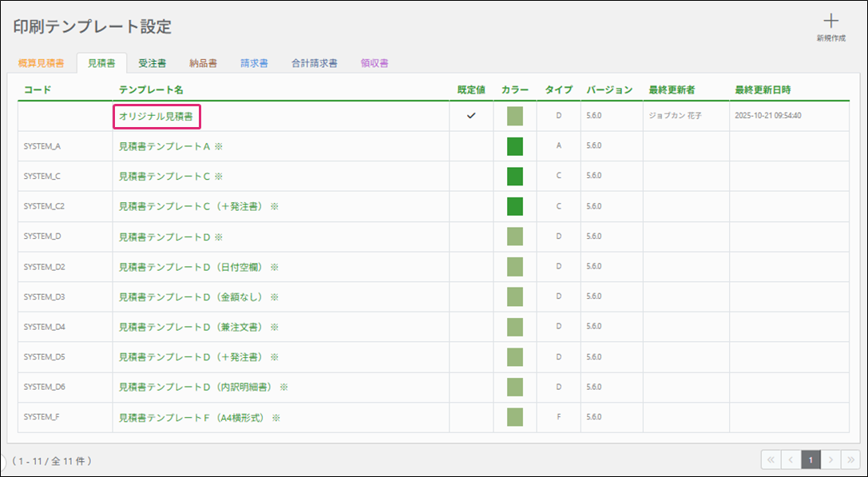This screenshot has height=477, width=868.
Task: Click page number 1 button
Action: [x=811, y=459]
